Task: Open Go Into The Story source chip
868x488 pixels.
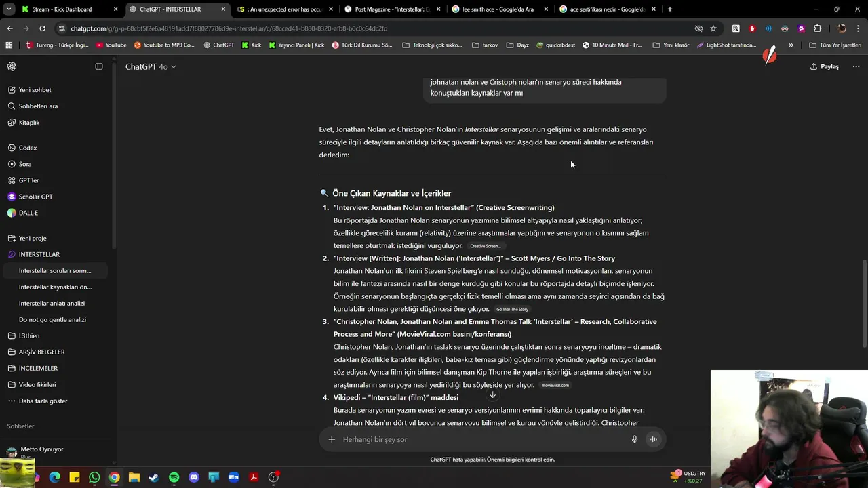Action: tap(512, 309)
